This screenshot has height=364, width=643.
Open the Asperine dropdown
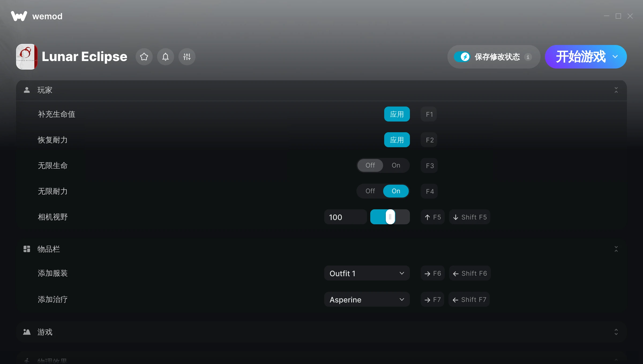click(x=367, y=299)
